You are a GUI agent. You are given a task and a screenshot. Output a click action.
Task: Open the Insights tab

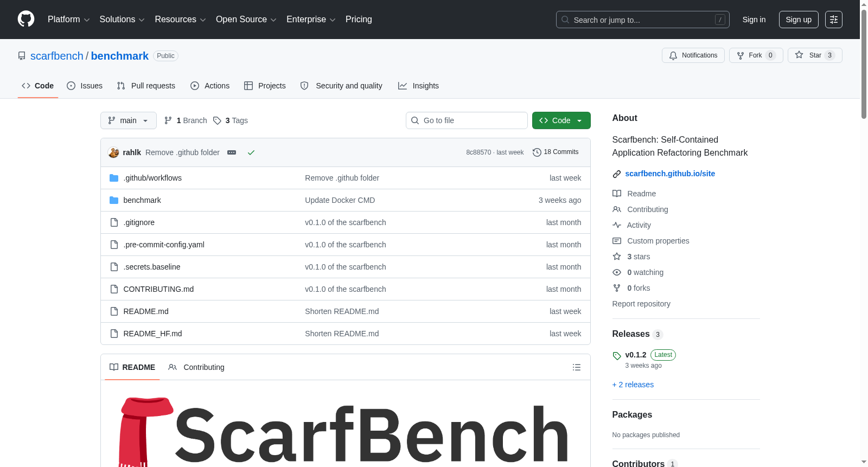tap(418, 86)
